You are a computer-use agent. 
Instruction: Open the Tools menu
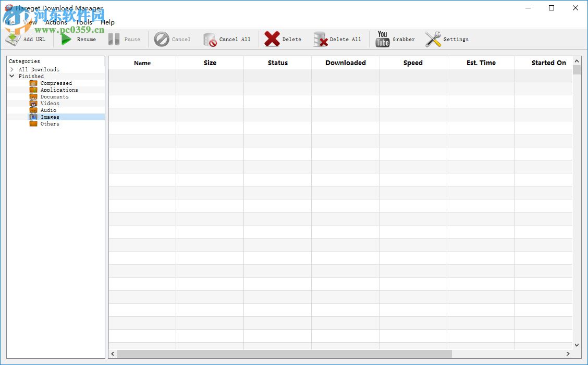point(84,22)
